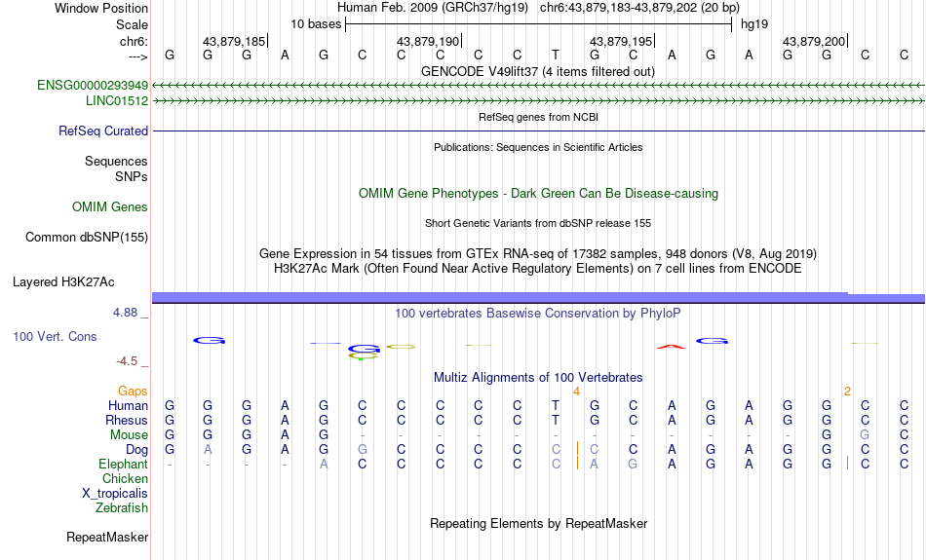Click the Layered H3K27Ac track label
Screen dimensions: 926x560
pyautogui.click(x=63, y=282)
